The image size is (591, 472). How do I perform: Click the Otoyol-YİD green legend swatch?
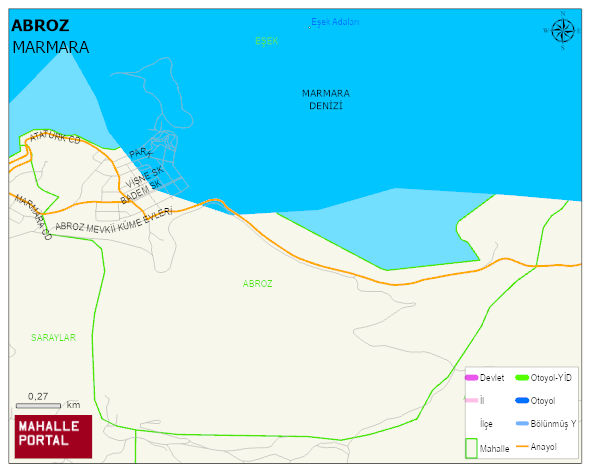click(522, 378)
